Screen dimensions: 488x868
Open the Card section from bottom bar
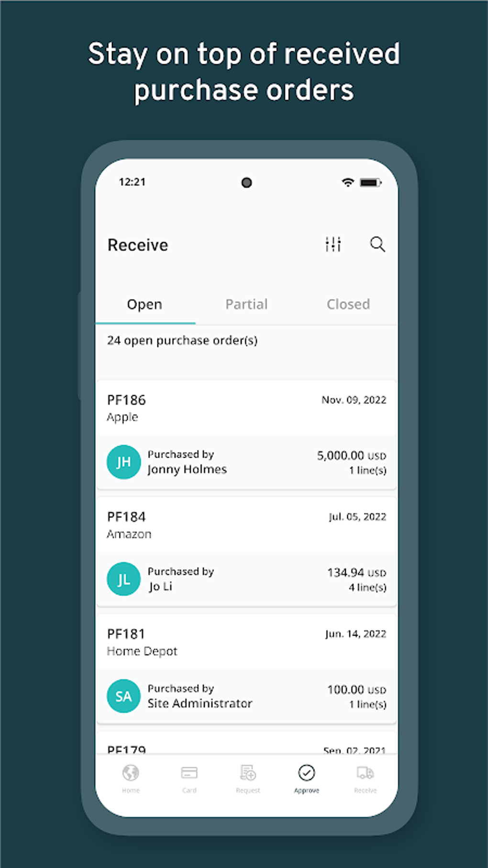(x=189, y=778)
